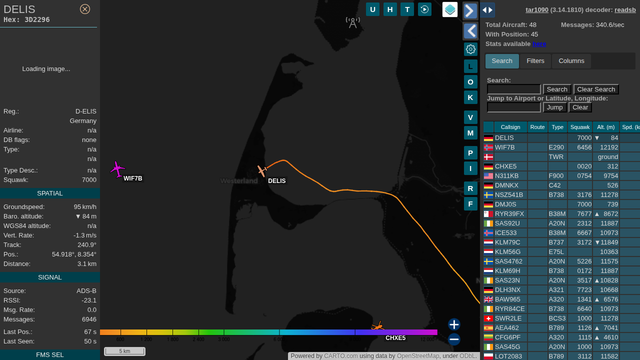Click the altitude color scale bar
Screen dimensions: 640x360
click(269, 332)
